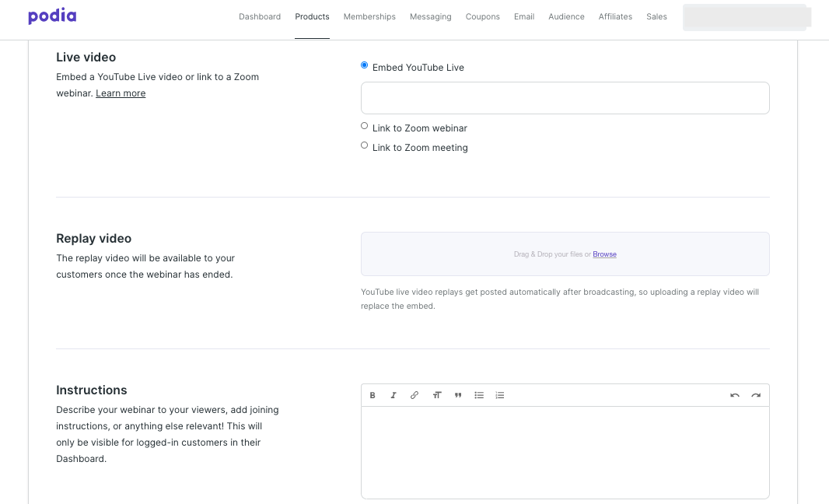Insert a blockquote in the Instructions editor

pos(458,395)
